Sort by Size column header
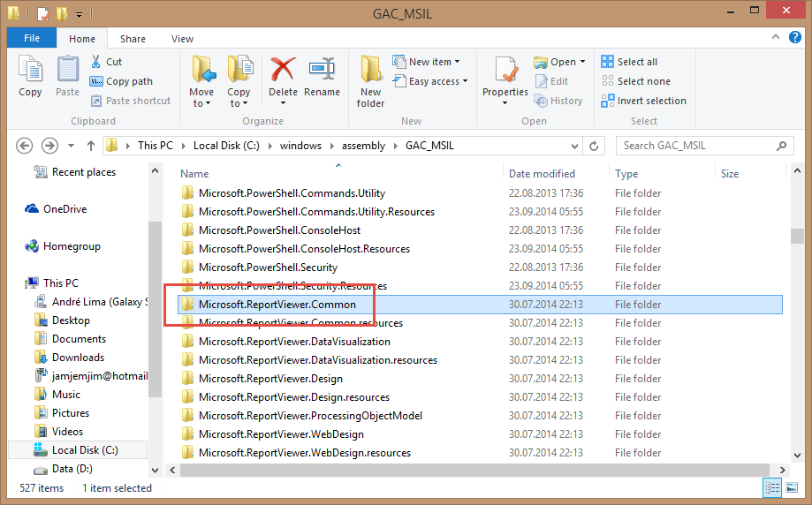 tap(730, 174)
